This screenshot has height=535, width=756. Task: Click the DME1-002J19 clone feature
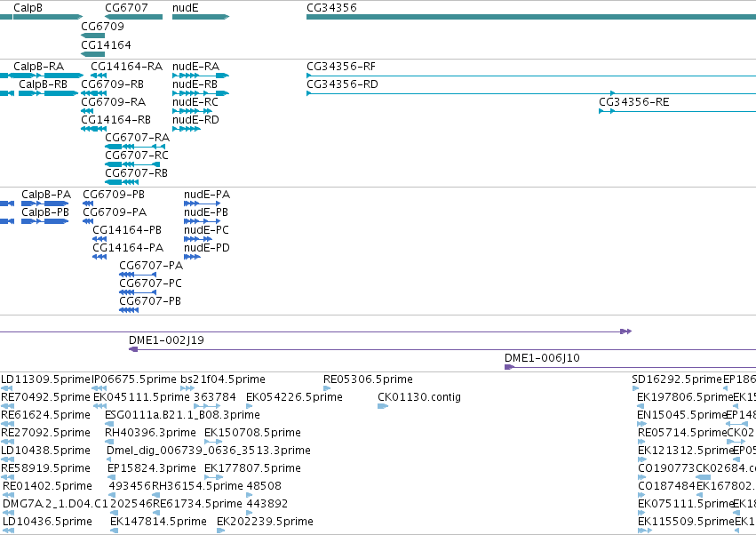442,349
